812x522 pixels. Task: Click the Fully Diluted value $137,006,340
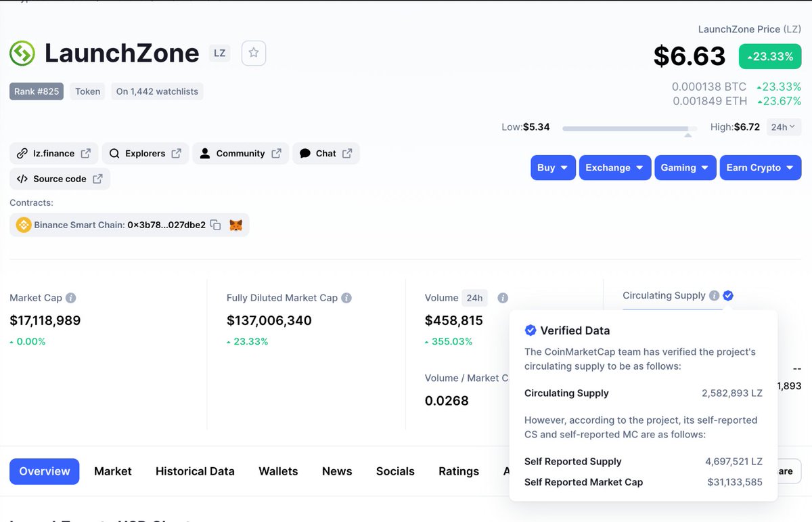269,320
